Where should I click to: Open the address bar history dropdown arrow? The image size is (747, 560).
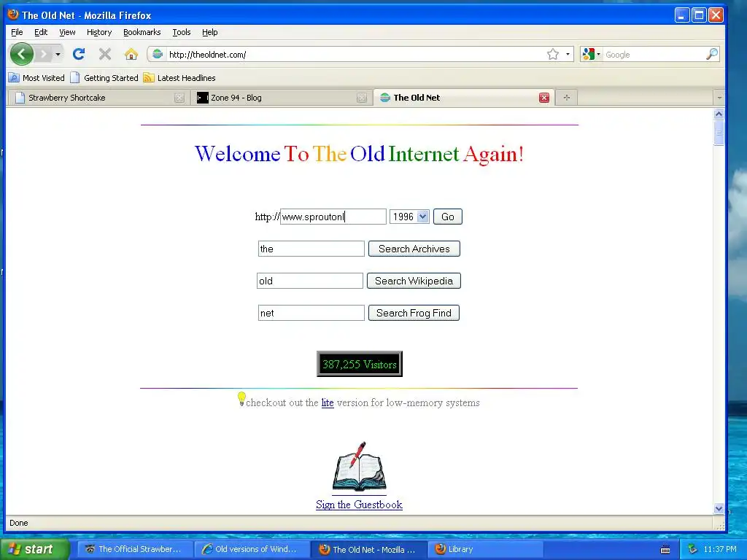point(568,54)
